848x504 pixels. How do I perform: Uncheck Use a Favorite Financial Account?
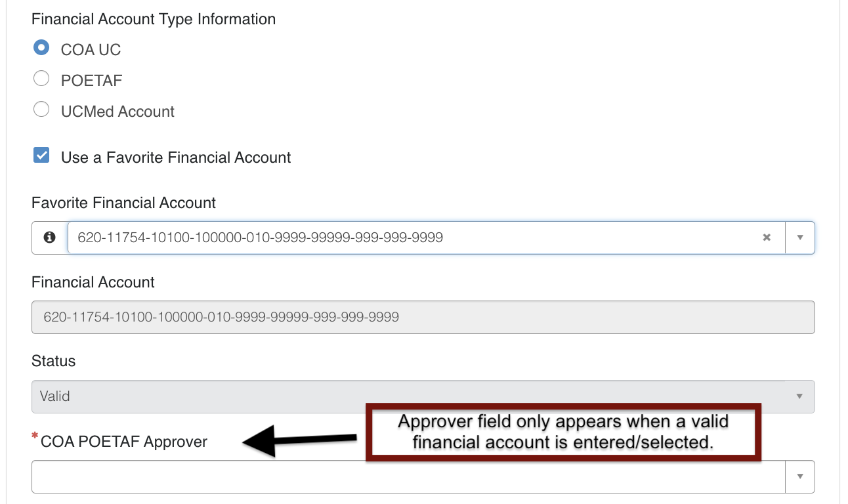point(41,156)
